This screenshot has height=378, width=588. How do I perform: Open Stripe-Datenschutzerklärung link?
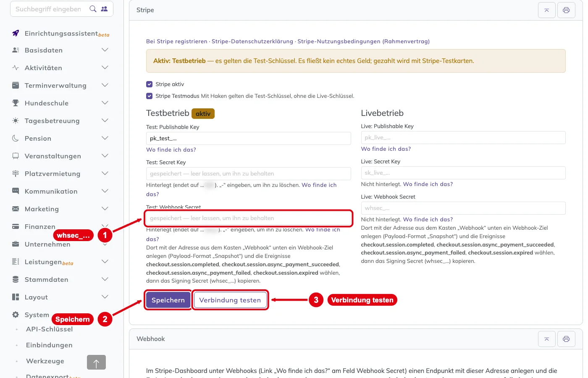pos(252,41)
